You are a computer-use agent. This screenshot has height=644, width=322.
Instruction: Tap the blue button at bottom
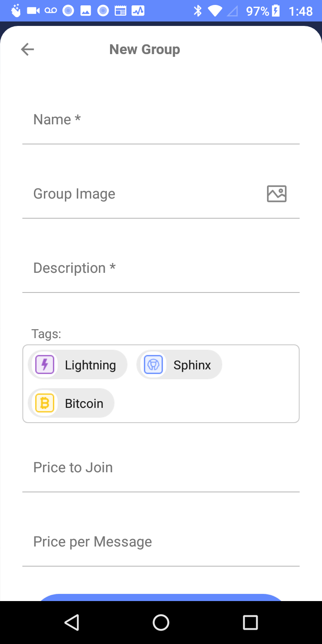click(161, 597)
